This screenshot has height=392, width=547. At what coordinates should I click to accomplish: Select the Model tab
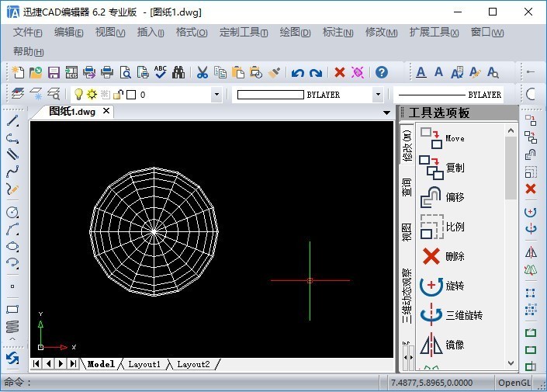[x=101, y=364]
